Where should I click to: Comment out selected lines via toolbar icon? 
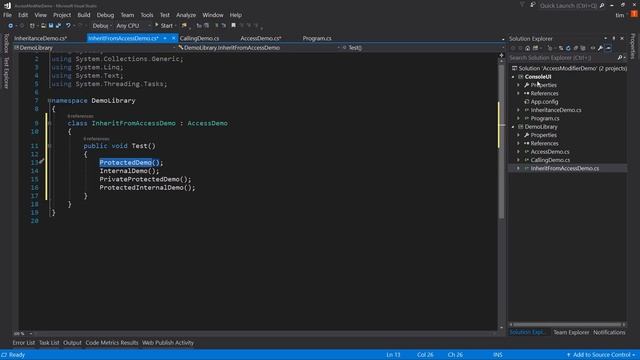point(217,26)
